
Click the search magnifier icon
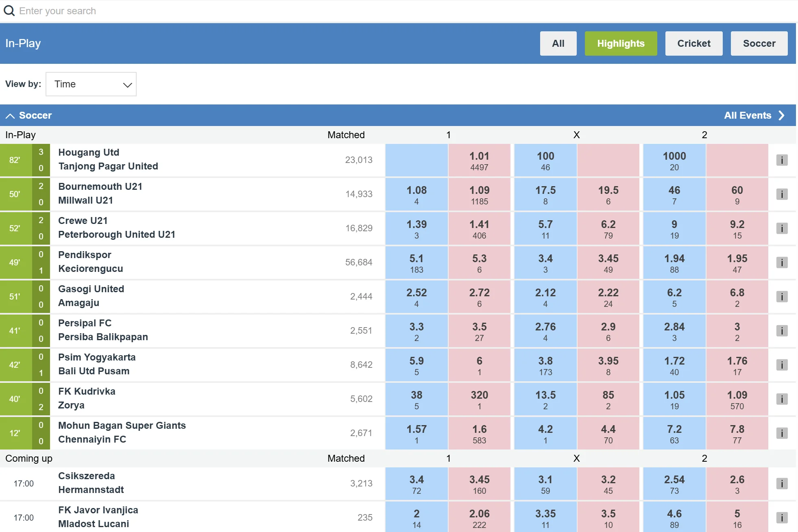[x=9, y=11]
